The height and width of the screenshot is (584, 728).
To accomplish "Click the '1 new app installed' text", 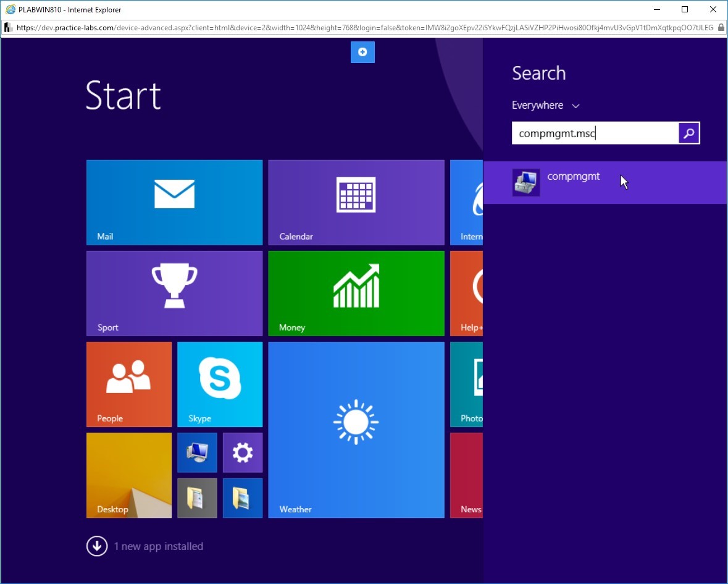I will pos(159,546).
